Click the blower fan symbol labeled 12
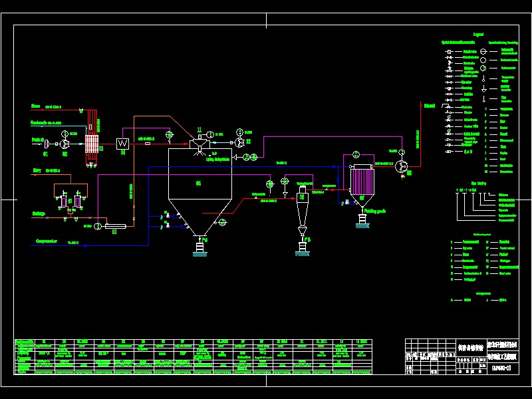Image resolution: width=532 pixels, height=399 pixels. pos(239,142)
